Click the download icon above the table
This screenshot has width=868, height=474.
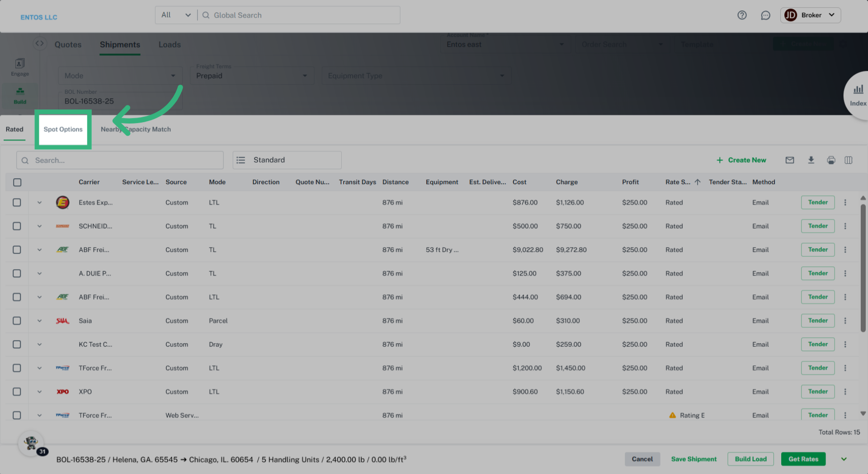(811, 160)
